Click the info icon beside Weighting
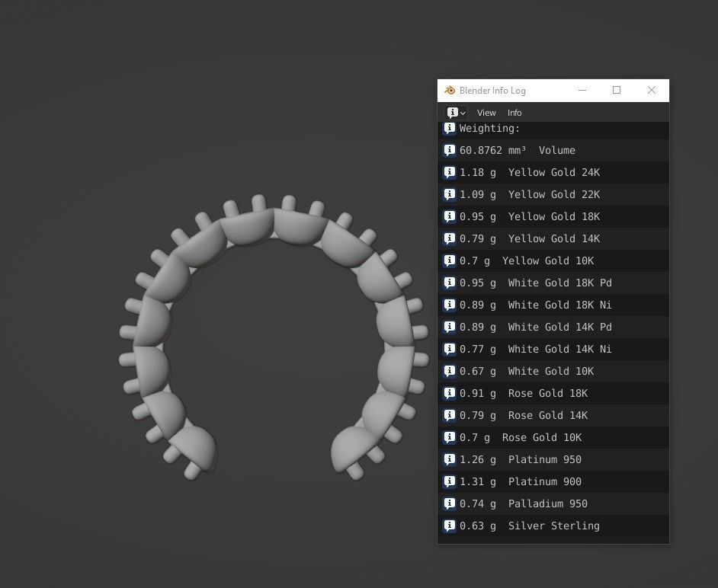The height and width of the screenshot is (588, 718). [449, 128]
